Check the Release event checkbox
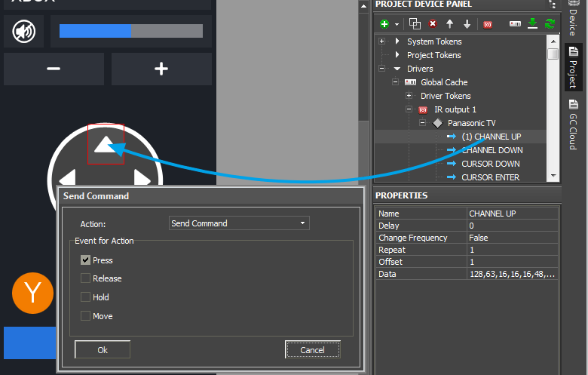The height and width of the screenshot is (375, 588). [x=86, y=278]
